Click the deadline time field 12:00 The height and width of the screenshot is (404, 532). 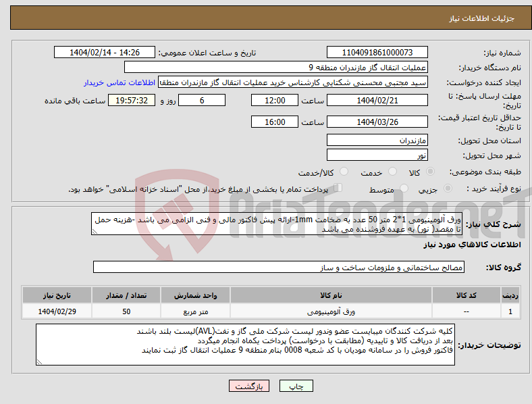pyautogui.click(x=275, y=100)
